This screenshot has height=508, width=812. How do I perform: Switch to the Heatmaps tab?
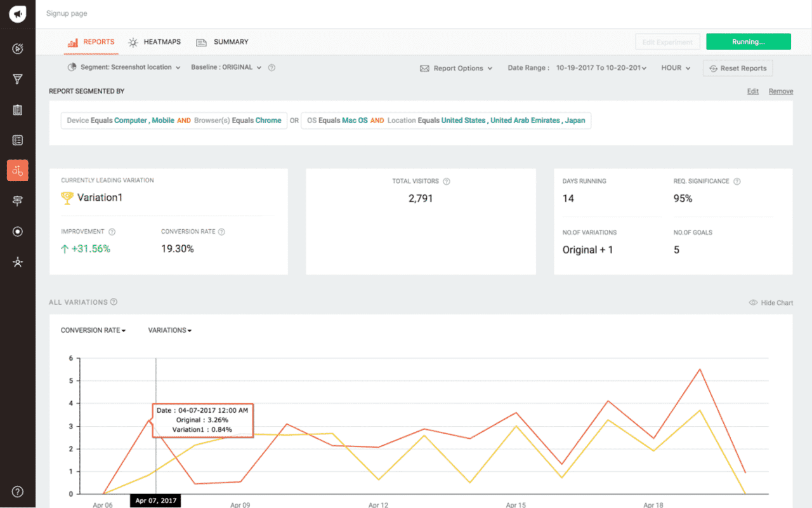click(155, 42)
